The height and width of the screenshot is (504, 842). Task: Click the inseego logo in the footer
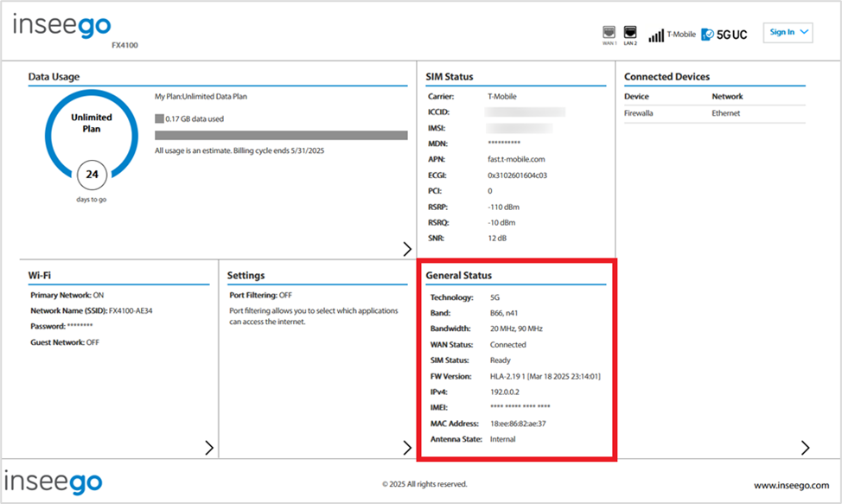point(53,482)
